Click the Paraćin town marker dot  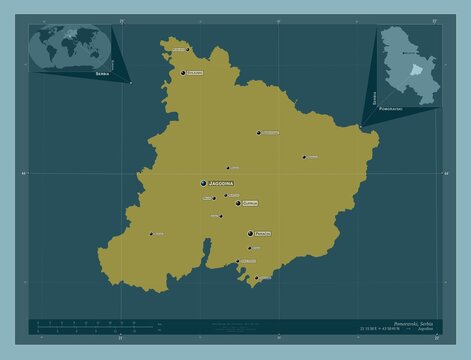coord(250,233)
